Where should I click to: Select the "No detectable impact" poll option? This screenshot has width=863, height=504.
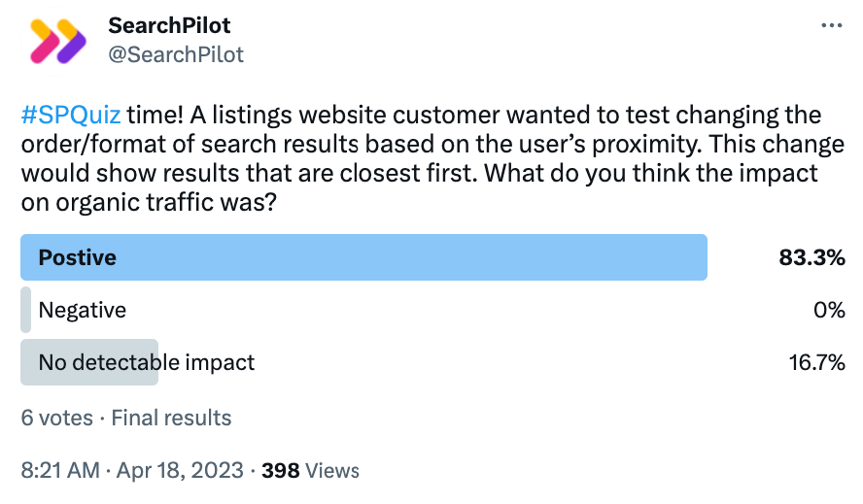click(x=146, y=362)
